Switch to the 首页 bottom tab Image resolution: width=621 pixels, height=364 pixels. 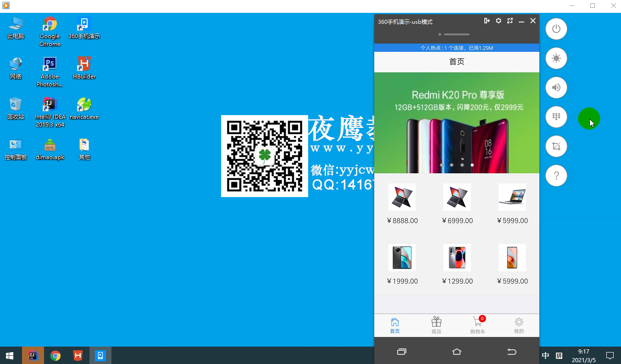coord(395,325)
